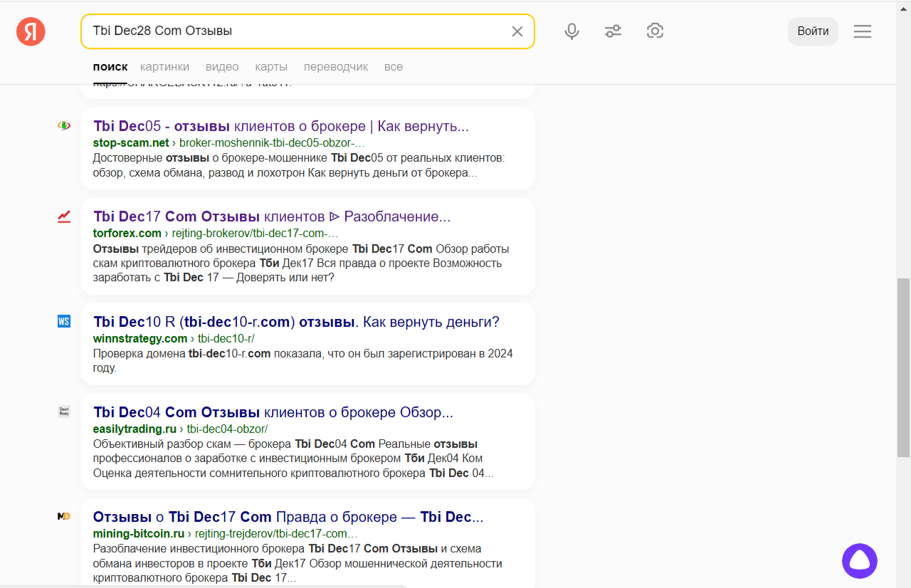Open the переводчик tab

(336, 67)
